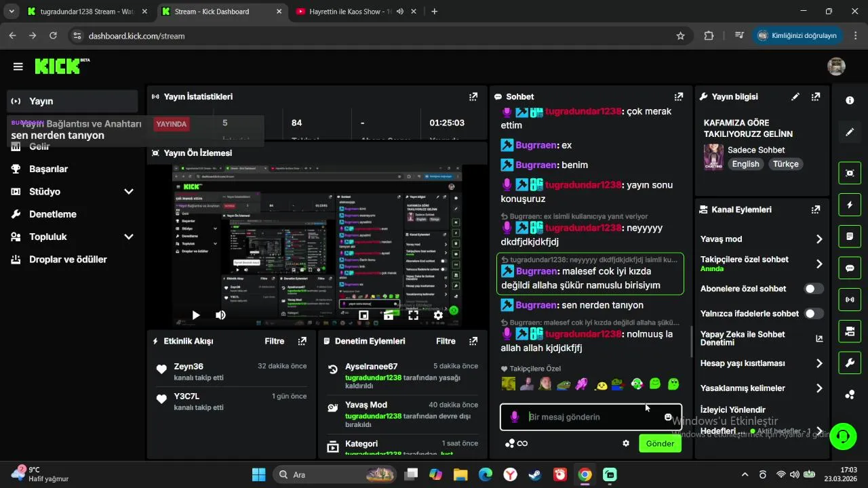Open the green headset support button

click(x=843, y=436)
